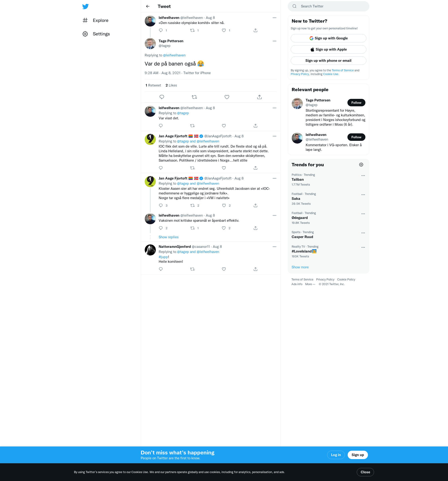Open Jan Aage Fjortoft's avatar on IOC tweet
The height and width of the screenshot is (481, 448).
click(x=150, y=140)
